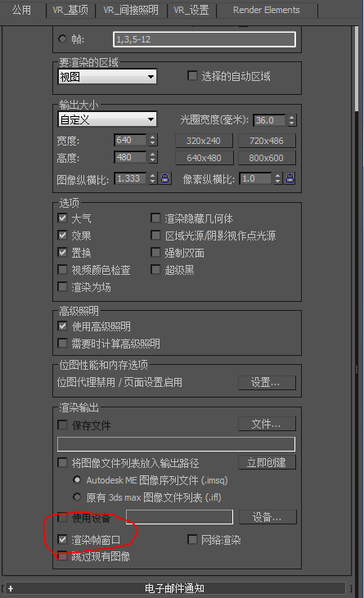Enable 渲染为场 checkbox
This screenshot has height=598, width=364.
(x=62, y=286)
